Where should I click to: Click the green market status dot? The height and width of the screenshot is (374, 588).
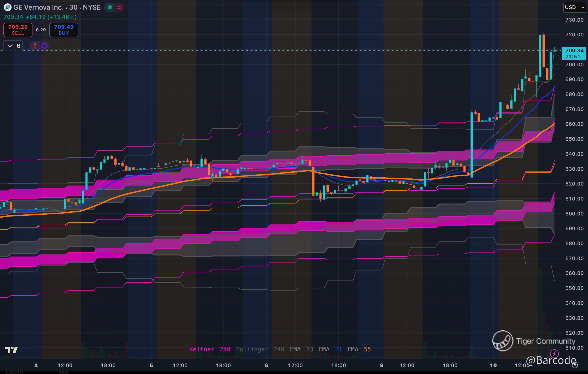point(110,7)
